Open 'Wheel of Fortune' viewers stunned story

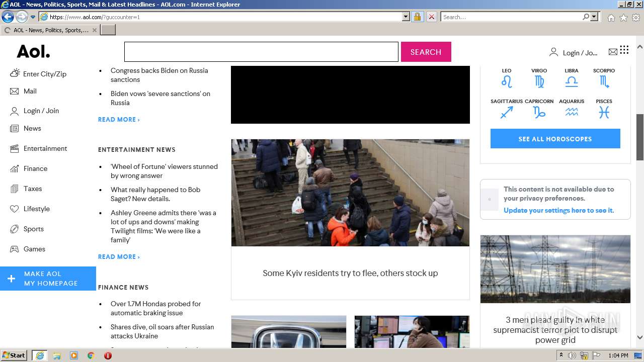pos(164,171)
